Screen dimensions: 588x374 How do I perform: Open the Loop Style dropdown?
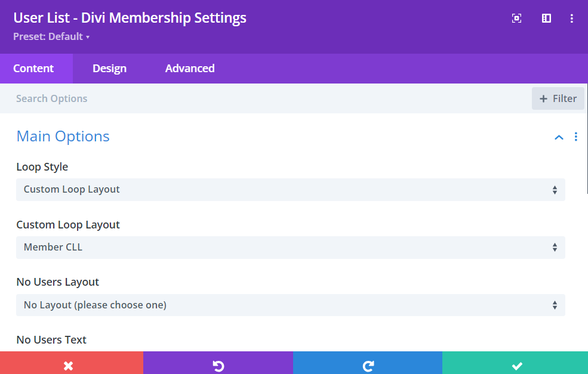pyautogui.click(x=291, y=189)
